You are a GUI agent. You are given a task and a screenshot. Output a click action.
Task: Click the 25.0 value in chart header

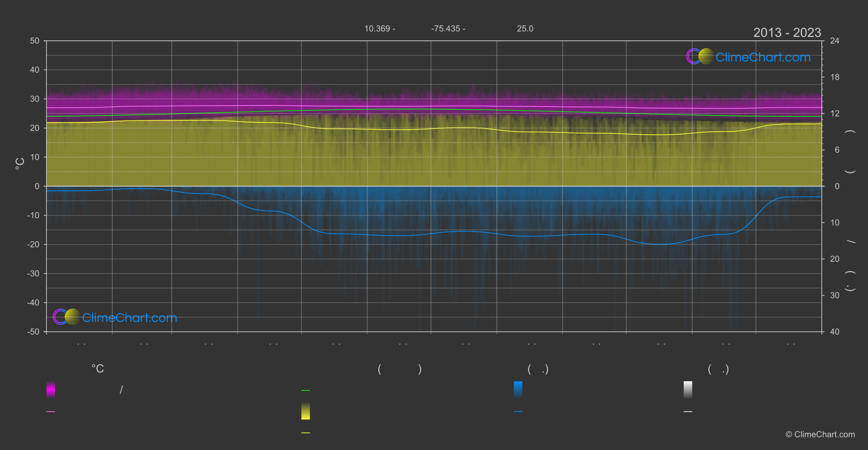point(525,29)
